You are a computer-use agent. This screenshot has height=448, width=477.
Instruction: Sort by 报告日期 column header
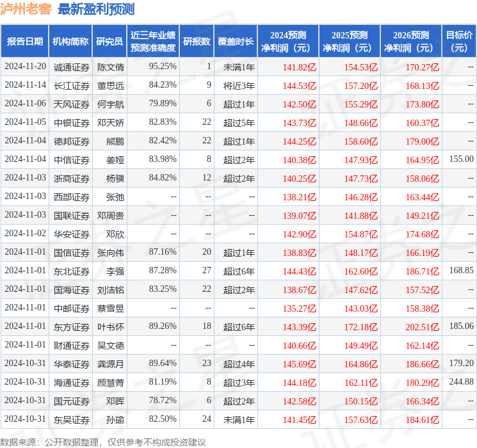[25, 42]
